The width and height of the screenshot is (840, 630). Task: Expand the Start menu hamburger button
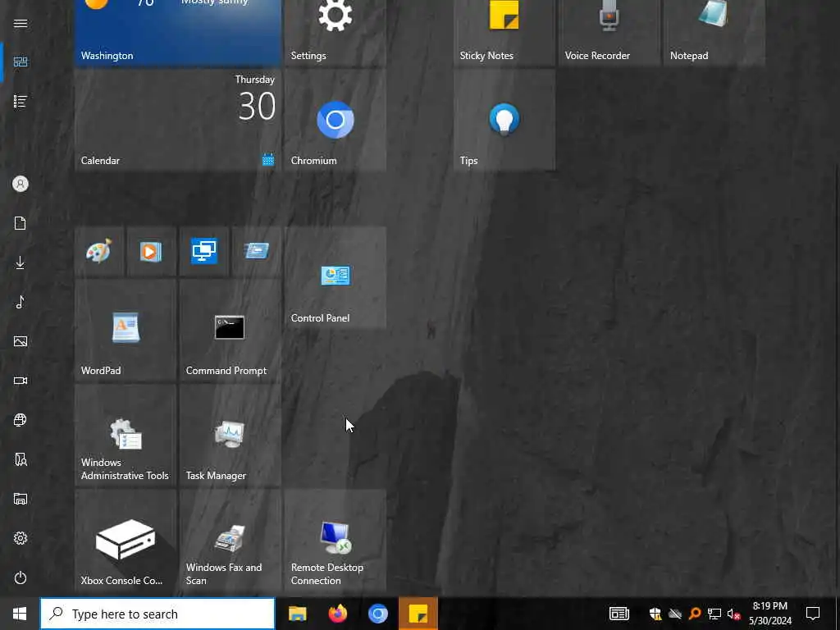tap(21, 23)
